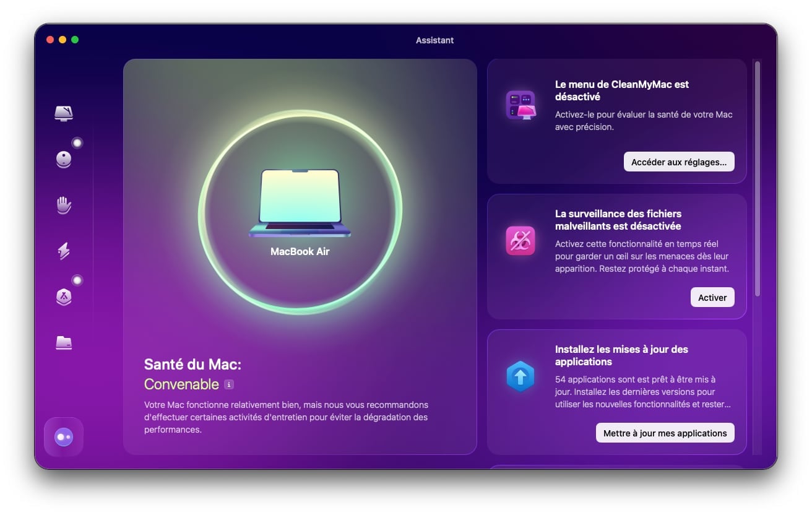The height and width of the screenshot is (515, 812).
Task: Click the vertical scrollbar in recommendations list
Action: tap(757, 178)
